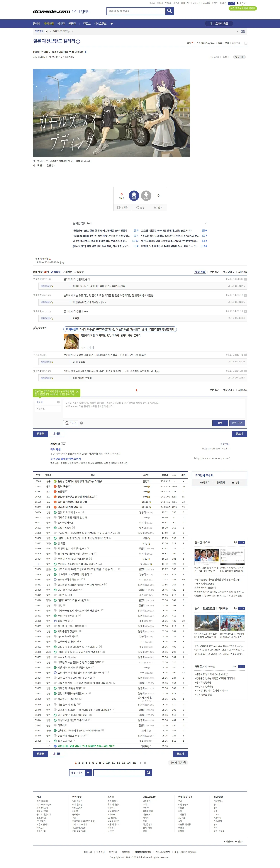The height and width of the screenshot is (868, 280).
Task: Select 등록순 comment sort option
Action: click(56, 272)
